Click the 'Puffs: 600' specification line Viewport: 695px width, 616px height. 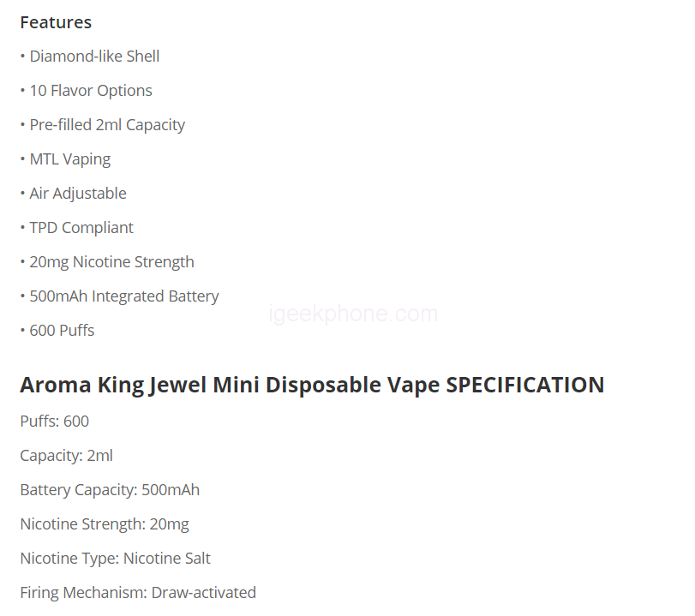(55, 422)
